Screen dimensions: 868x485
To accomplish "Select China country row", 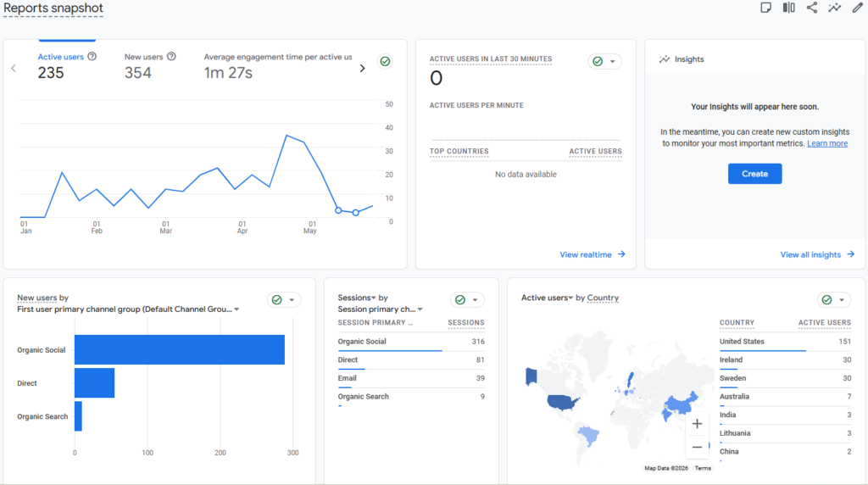I will pos(785,452).
